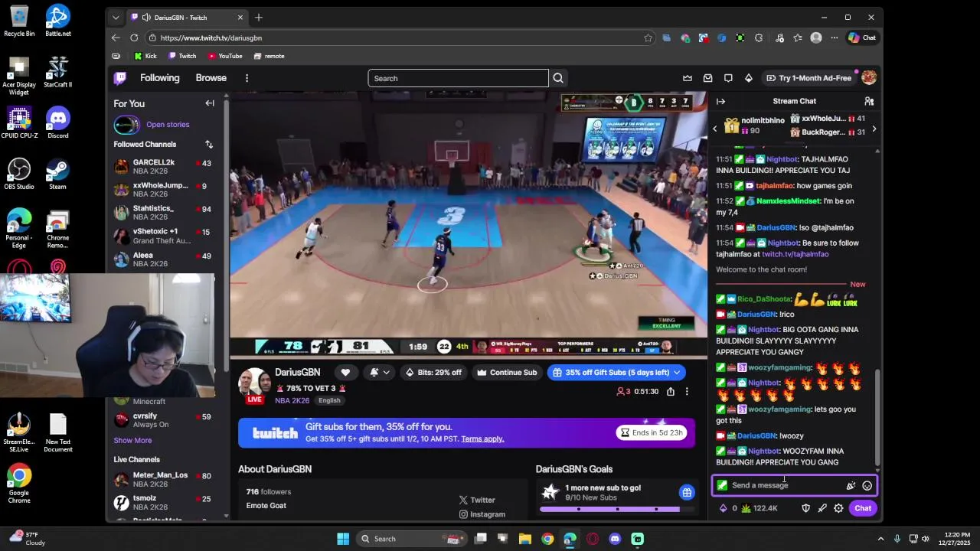This screenshot has height=551, width=980.
Task: Open the stream three-dot options menu
Action: click(x=687, y=391)
